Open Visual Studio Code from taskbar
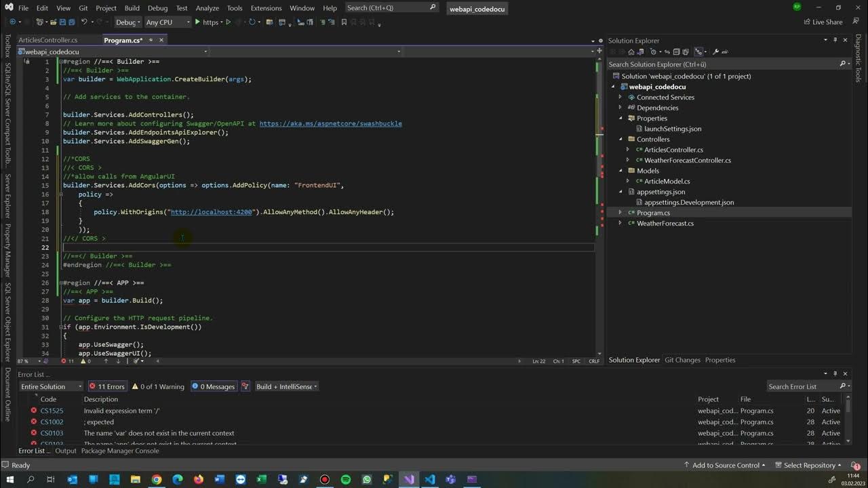 [x=430, y=479]
